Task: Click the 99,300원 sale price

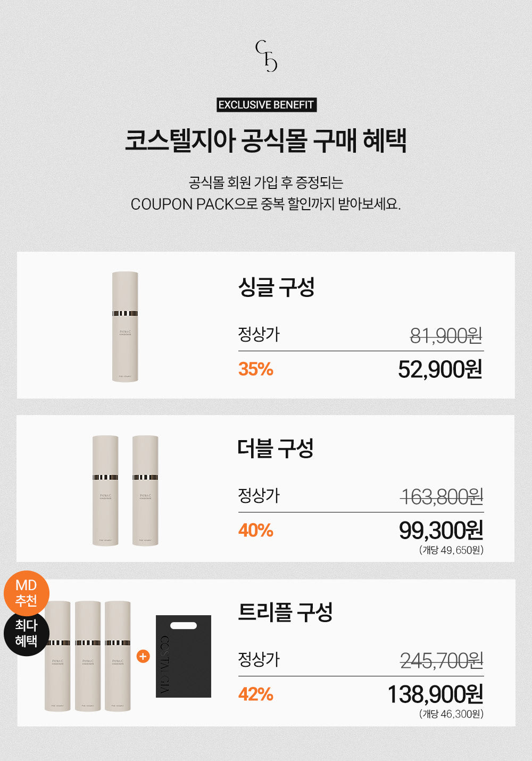Action: tap(441, 531)
